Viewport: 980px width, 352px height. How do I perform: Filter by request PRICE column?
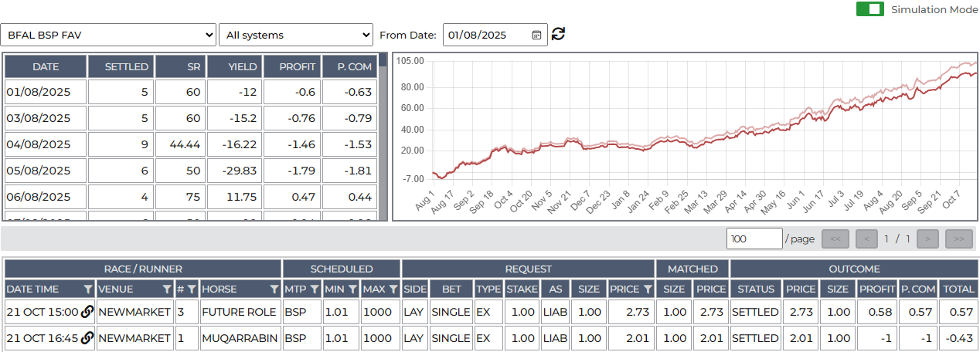[x=648, y=289]
